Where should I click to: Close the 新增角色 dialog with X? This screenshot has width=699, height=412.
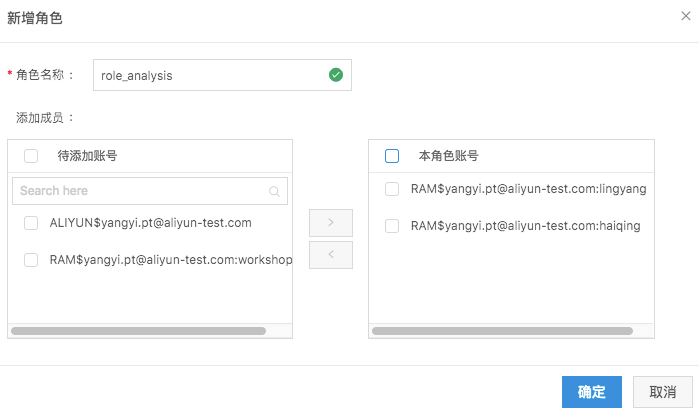[x=686, y=16]
